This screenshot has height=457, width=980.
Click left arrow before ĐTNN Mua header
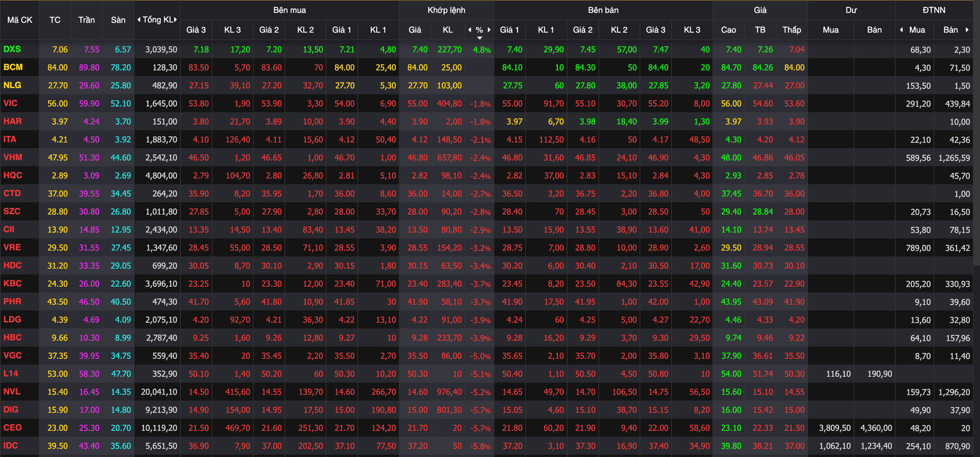[x=901, y=30]
